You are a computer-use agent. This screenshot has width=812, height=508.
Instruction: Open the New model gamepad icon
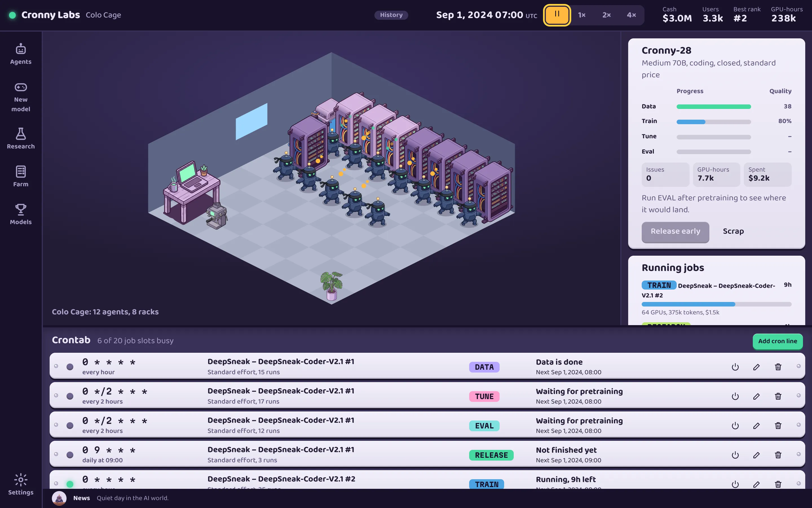[21, 97]
